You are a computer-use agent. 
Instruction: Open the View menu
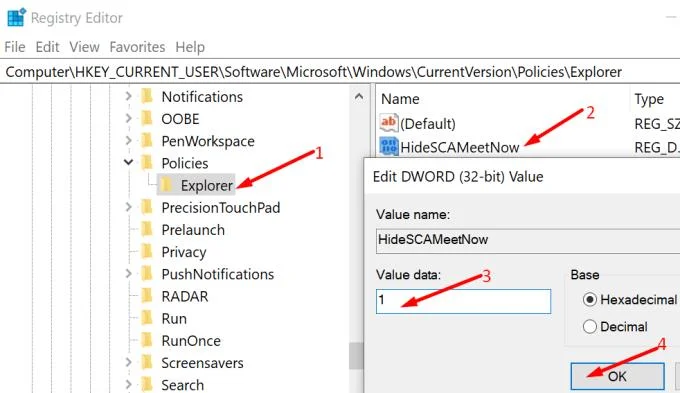(x=85, y=47)
